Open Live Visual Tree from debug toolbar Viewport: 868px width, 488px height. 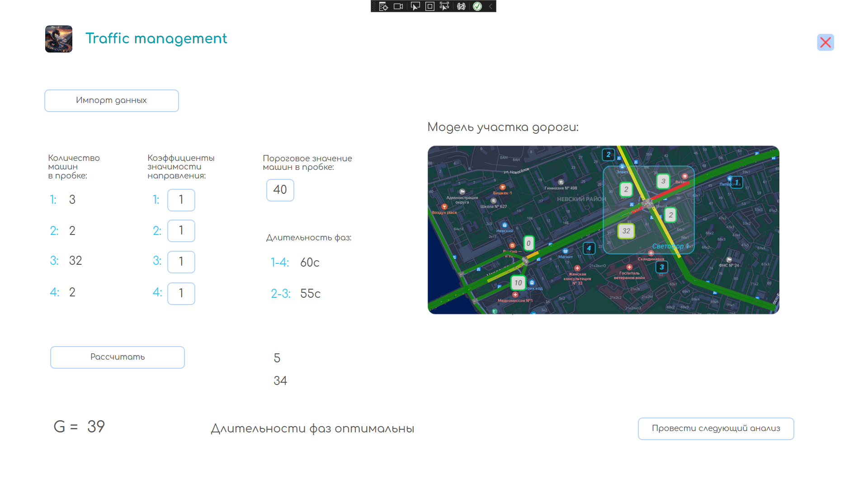[x=383, y=6]
